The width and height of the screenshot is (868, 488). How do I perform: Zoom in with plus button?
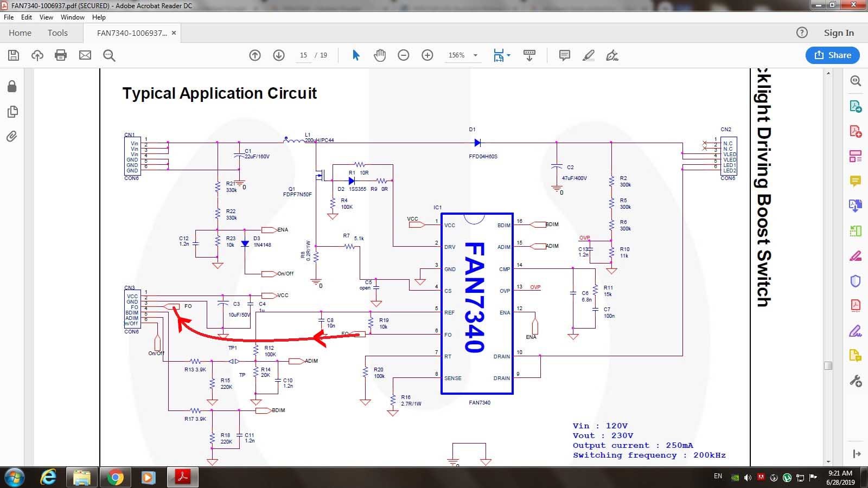427,55
